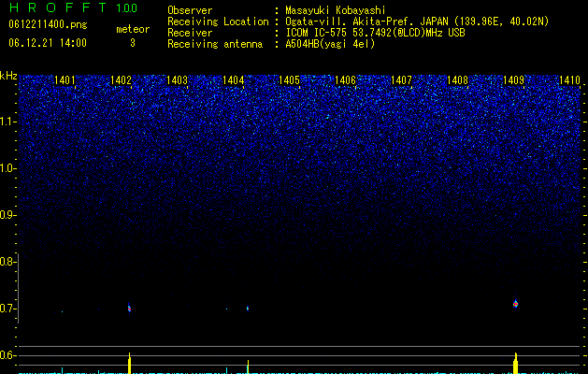This screenshot has width=588, height=374.
Task: Click the HROFFT 1.0.0 title text
Action: (73, 7)
